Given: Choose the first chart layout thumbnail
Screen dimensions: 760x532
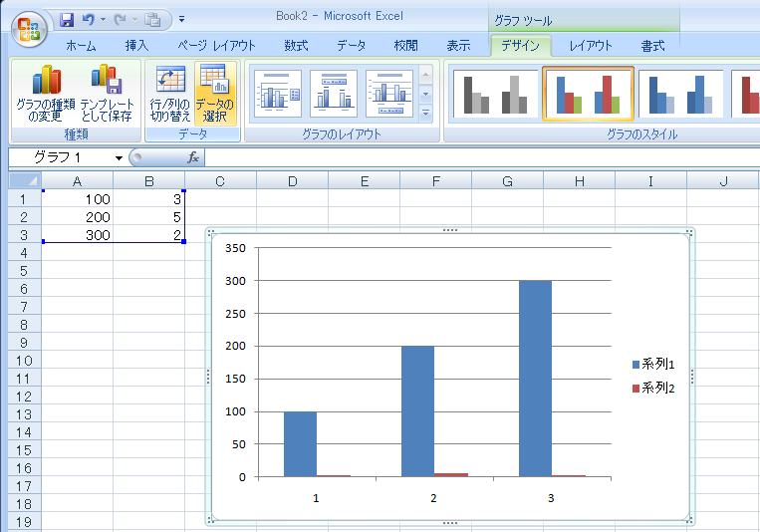Looking at the screenshot, I should tap(277, 94).
